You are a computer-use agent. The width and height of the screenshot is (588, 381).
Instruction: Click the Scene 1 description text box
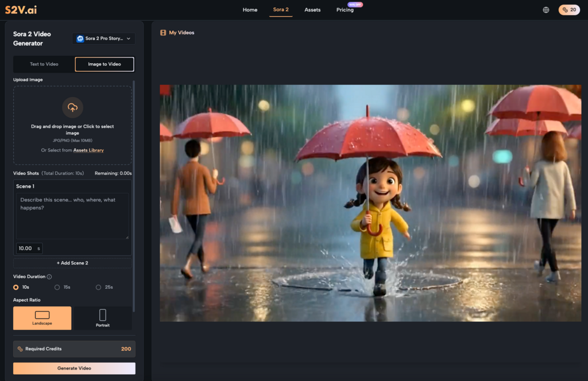click(72, 216)
